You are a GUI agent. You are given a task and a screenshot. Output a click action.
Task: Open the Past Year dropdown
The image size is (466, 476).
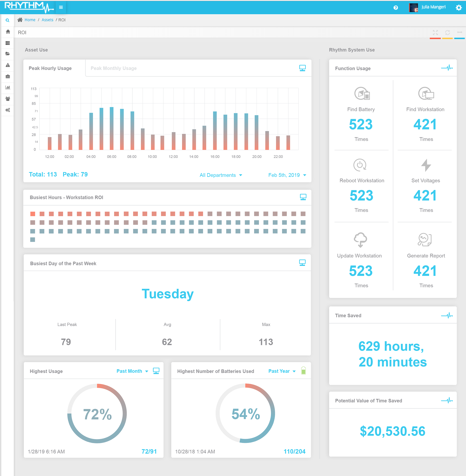click(282, 371)
